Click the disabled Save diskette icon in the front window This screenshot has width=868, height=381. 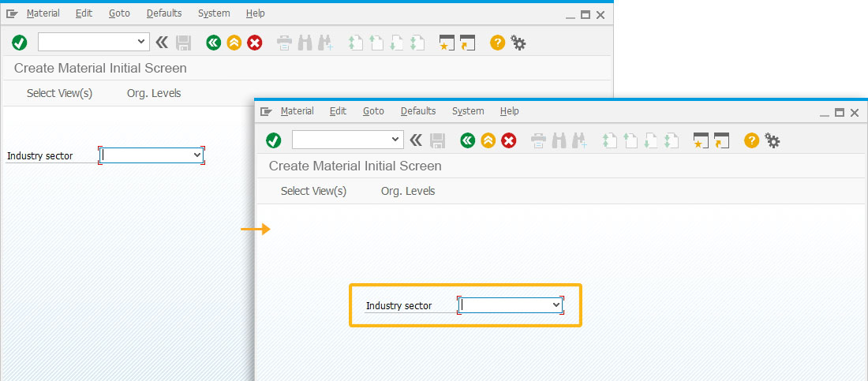coord(437,140)
